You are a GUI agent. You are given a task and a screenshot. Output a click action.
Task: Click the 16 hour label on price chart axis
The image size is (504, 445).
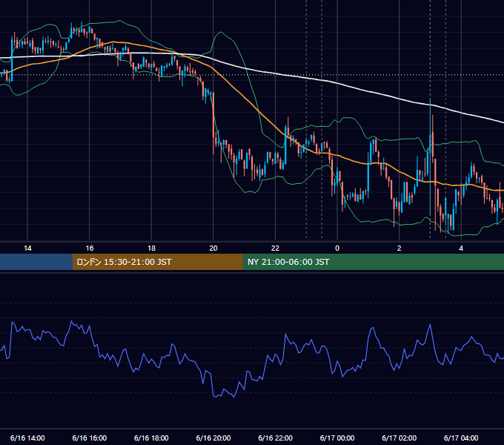click(90, 248)
